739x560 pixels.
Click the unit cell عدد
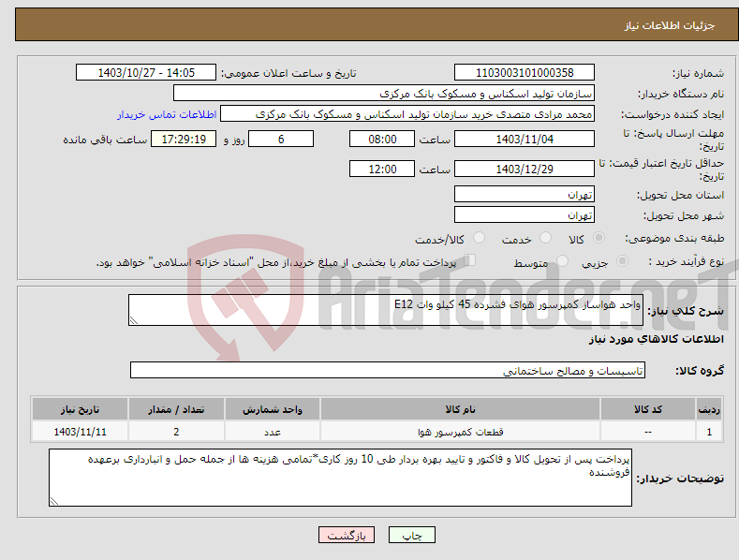[x=273, y=432]
